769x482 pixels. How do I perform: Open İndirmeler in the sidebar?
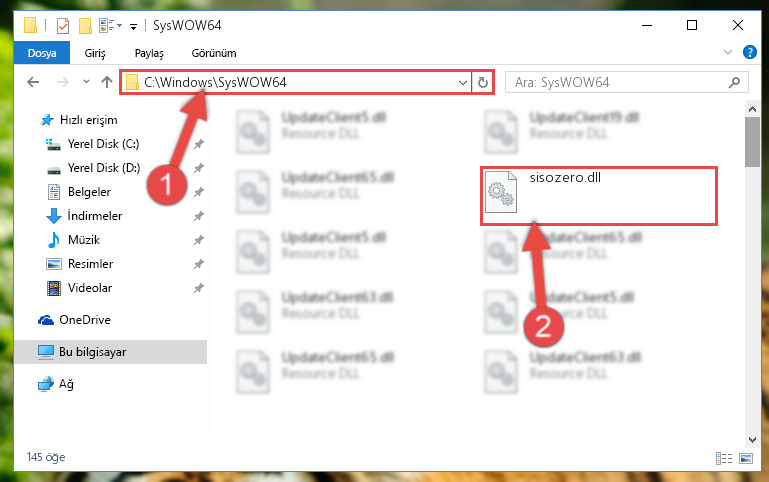(x=95, y=216)
